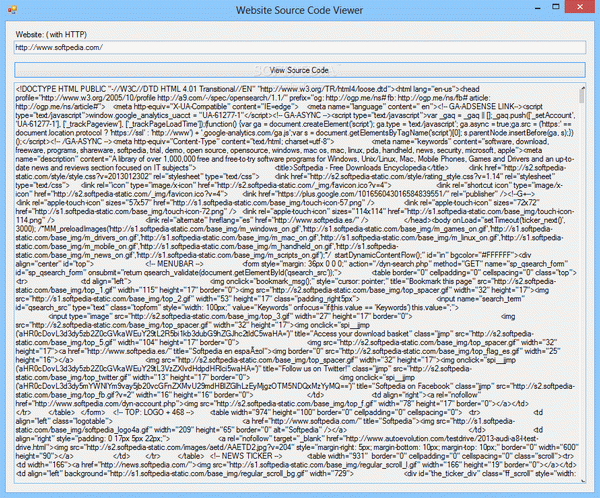Focus the website URL input field

tap(300, 47)
